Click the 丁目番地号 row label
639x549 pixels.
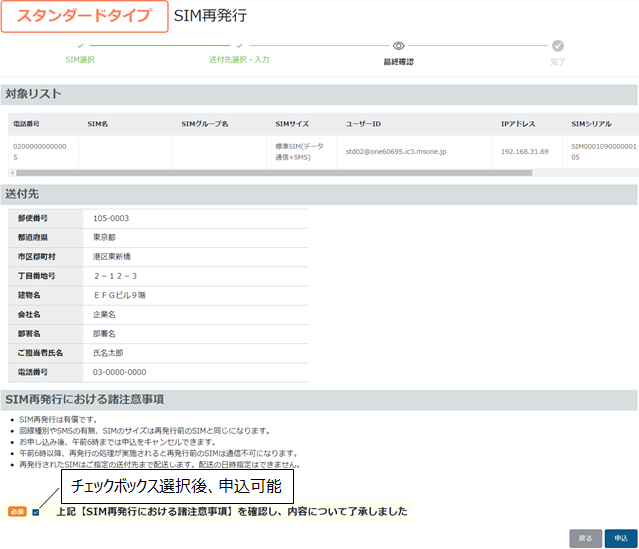pyautogui.click(x=36, y=276)
